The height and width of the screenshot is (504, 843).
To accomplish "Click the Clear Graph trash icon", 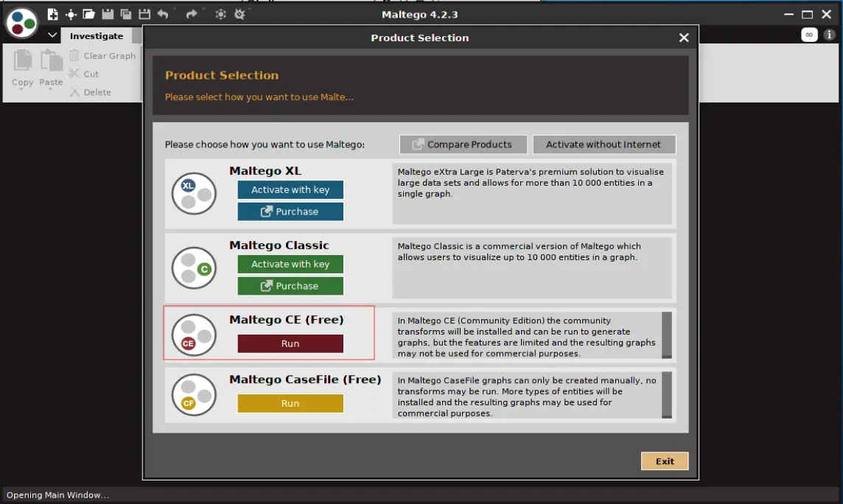I will tap(74, 55).
